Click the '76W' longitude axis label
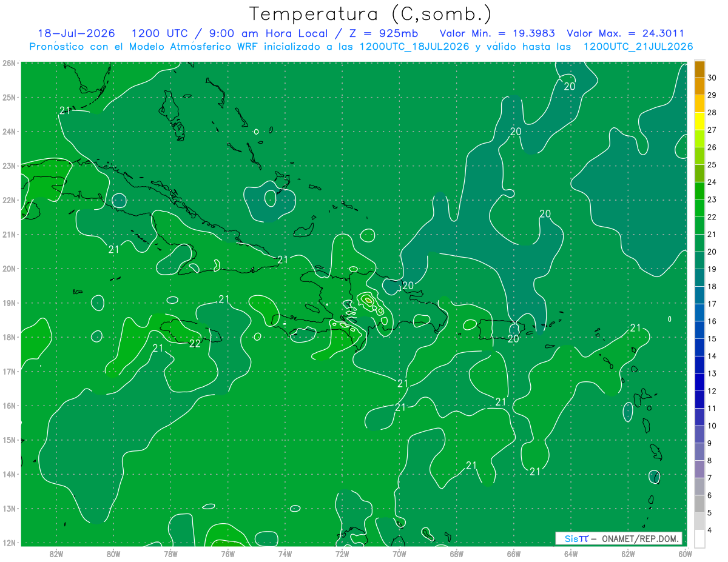The width and height of the screenshot is (728, 562). [x=227, y=554]
